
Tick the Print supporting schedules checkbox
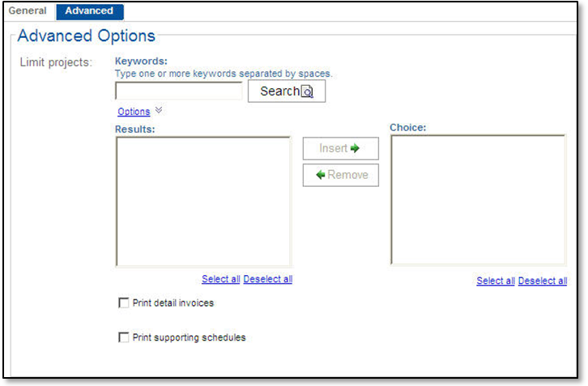(124, 337)
